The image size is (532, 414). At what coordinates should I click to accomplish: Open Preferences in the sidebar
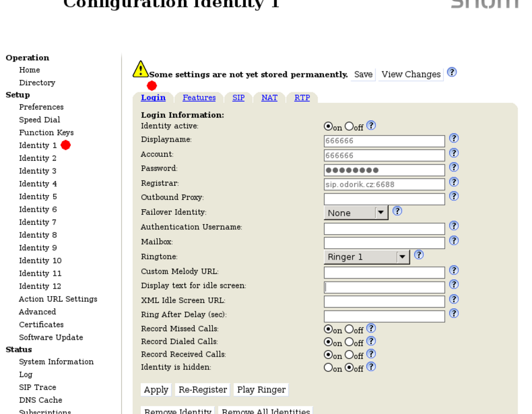click(41, 107)
